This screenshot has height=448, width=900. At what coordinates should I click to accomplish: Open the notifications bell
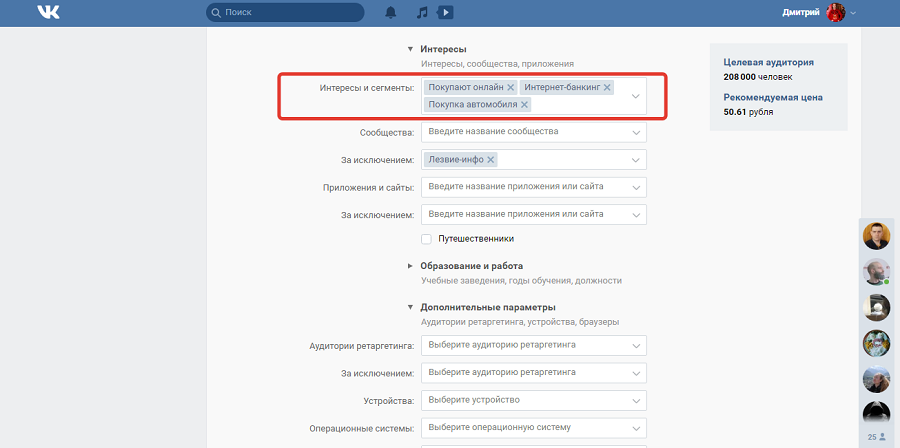point(391,12)
